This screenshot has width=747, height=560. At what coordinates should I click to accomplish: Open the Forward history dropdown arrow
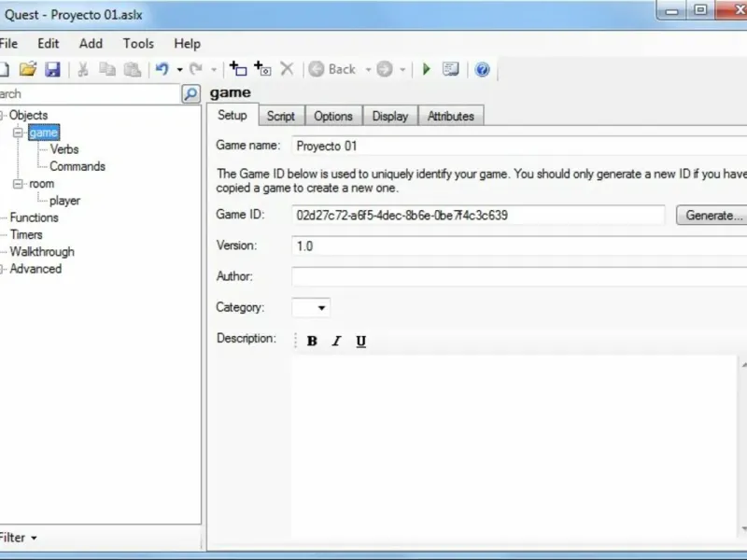(x=402, y=70)
